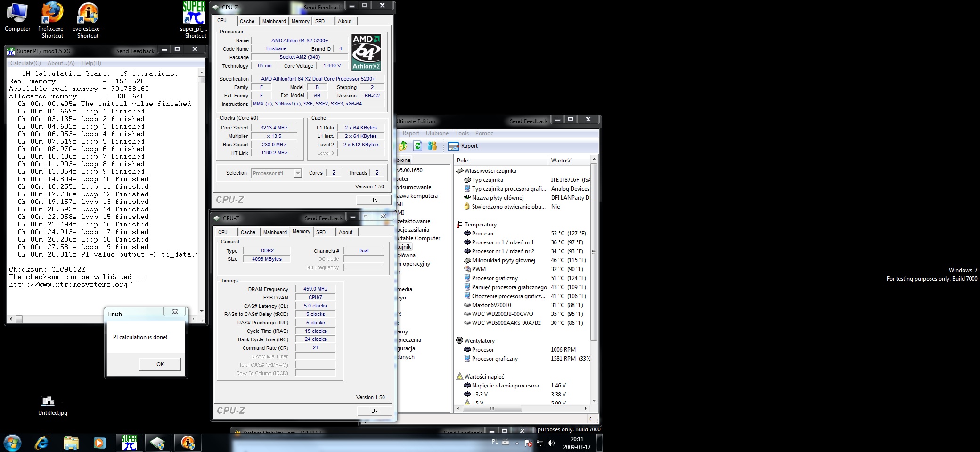This screenshot has width=980, height=452.
Task: Click Send Feedback link on Super PI window
Action: point(135,51)
